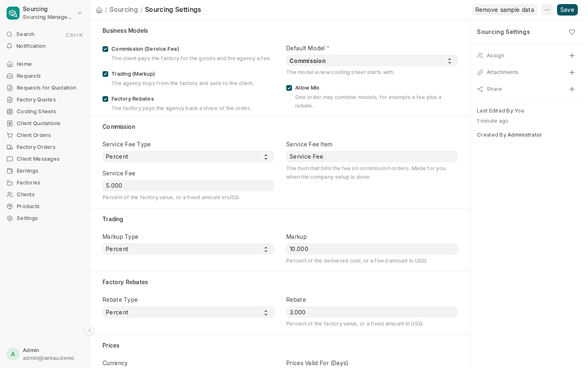Expand the Sourcing workspace switcher chevron
This screenshot has height=368, width=588.
80,13
